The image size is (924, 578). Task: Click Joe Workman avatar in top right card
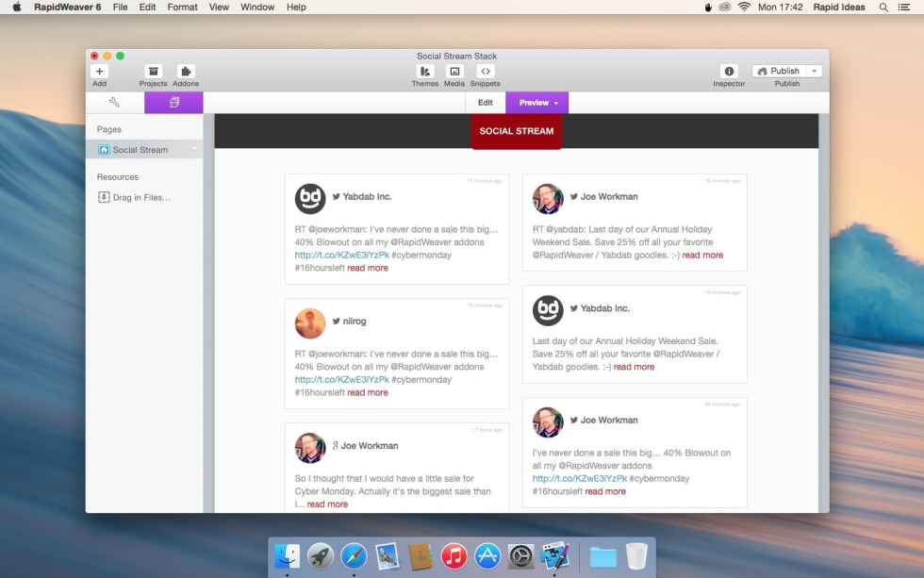point(548,199)
